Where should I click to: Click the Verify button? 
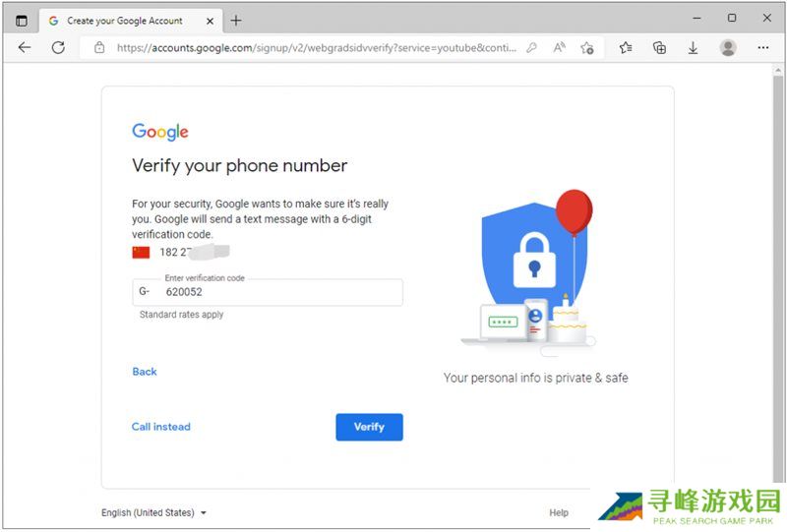click(369, 427)
